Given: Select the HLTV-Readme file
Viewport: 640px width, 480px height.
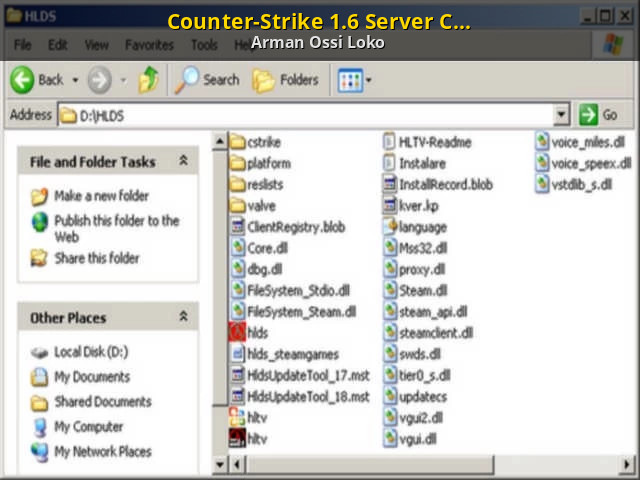Looking at the screenshot, I should click(393, 142).
